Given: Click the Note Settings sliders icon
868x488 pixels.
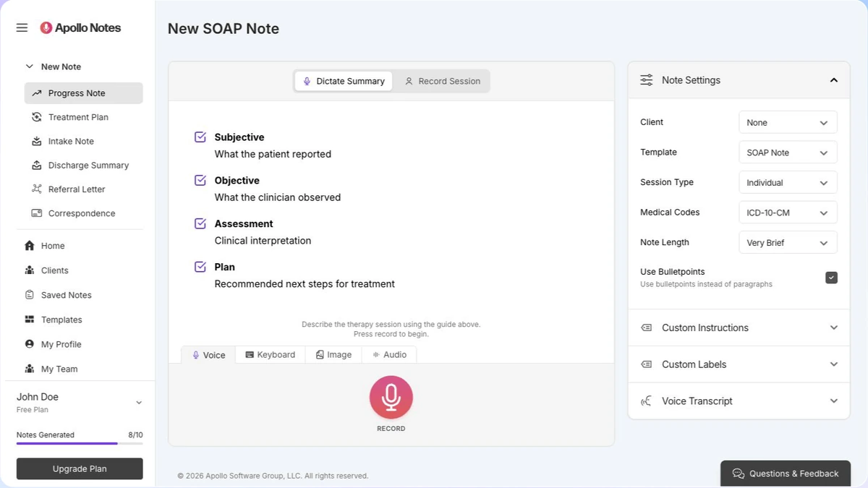Looking at the screenshot, I should 647,80.
